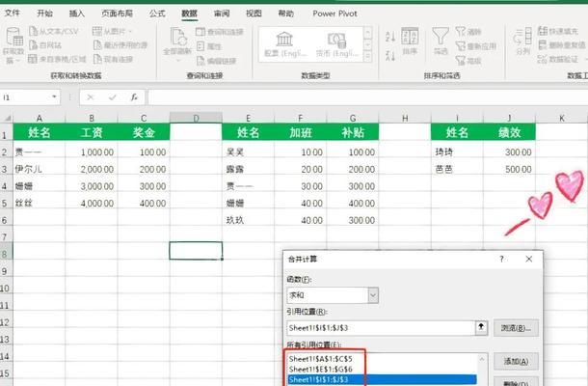Click the formula bar cancel X

(x=90, y=97)
